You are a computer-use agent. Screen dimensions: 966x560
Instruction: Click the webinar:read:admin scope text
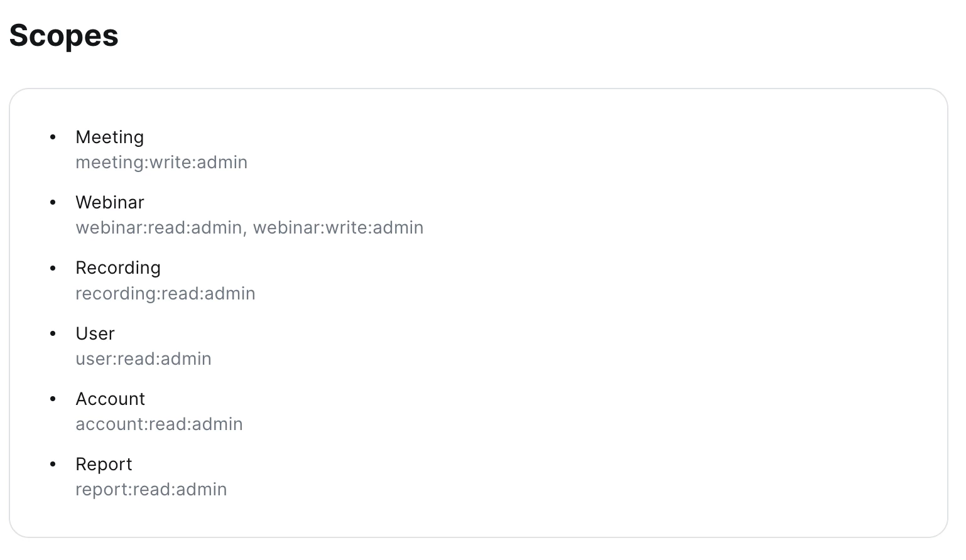click(158, 228)
